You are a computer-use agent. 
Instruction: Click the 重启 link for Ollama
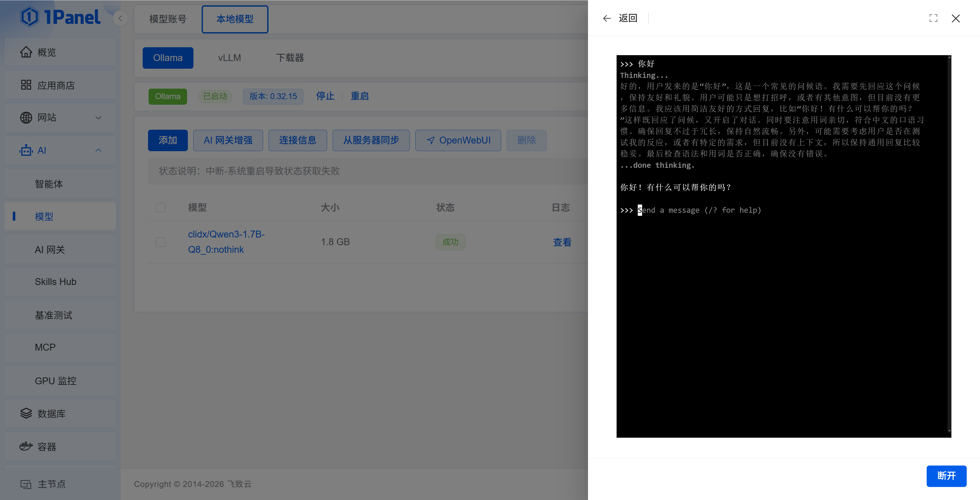tap(360, 96)
